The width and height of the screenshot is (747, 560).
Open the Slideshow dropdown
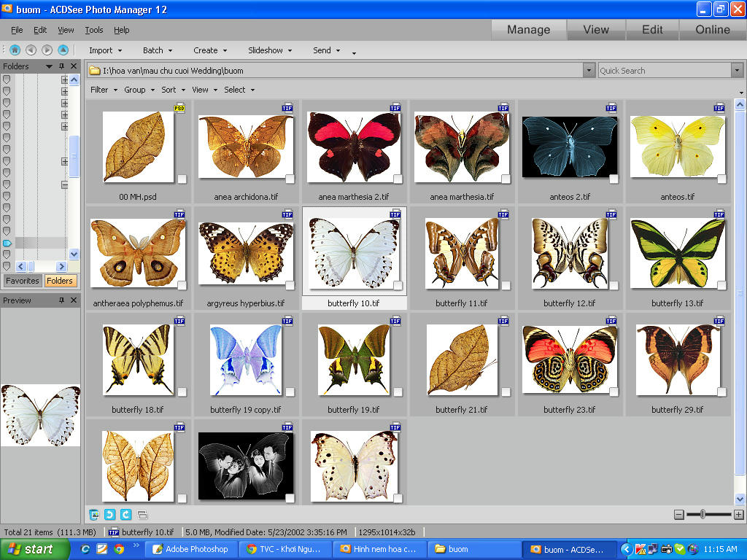coord(270,50)
